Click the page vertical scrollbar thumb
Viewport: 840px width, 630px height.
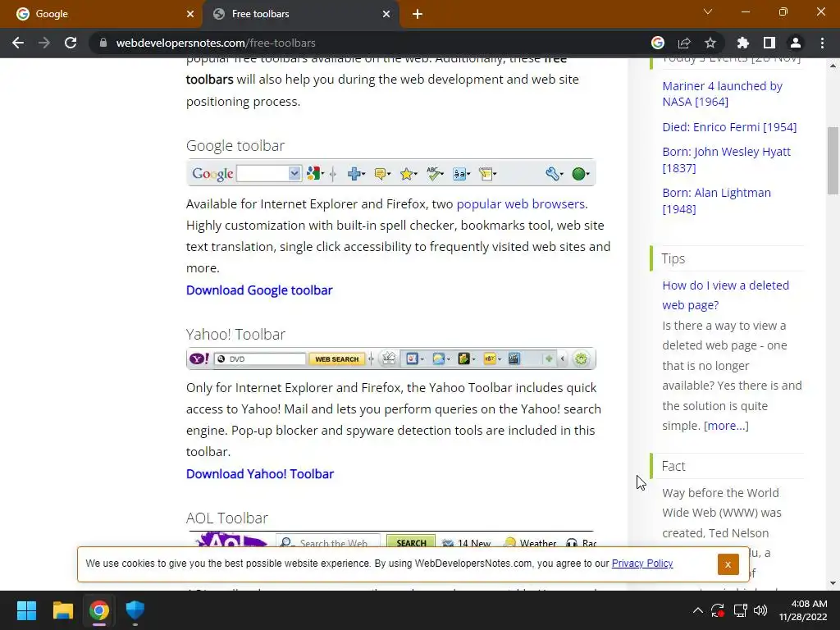click(833, 161)
